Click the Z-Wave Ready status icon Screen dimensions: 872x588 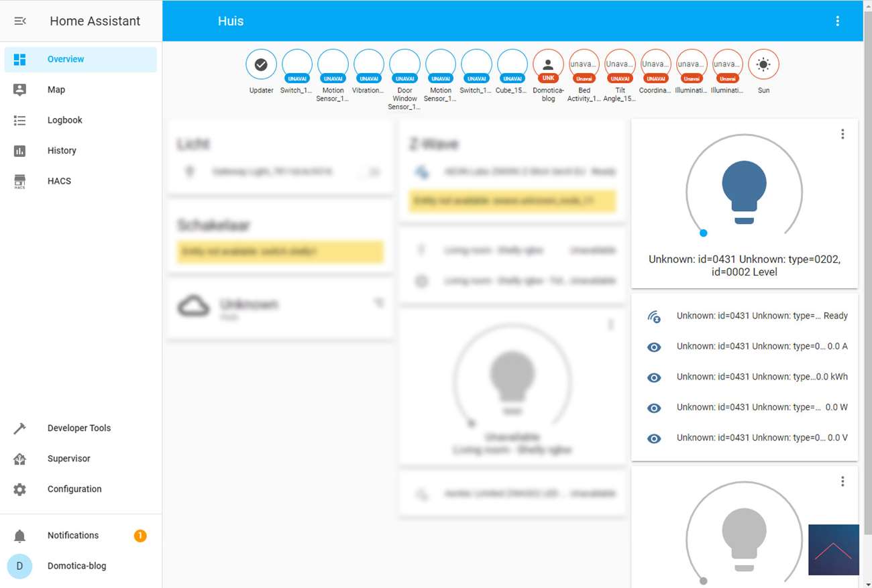[654, 316]
